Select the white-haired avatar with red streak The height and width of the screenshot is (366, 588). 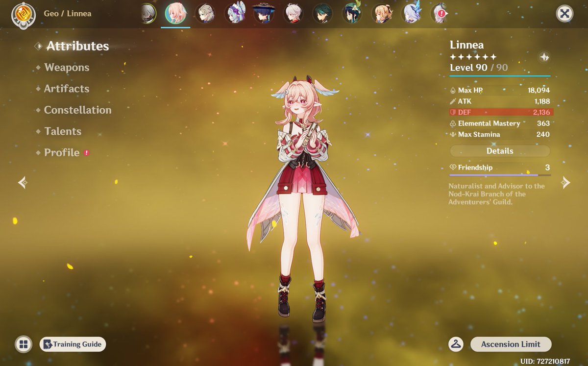click(x=293, y=13)
